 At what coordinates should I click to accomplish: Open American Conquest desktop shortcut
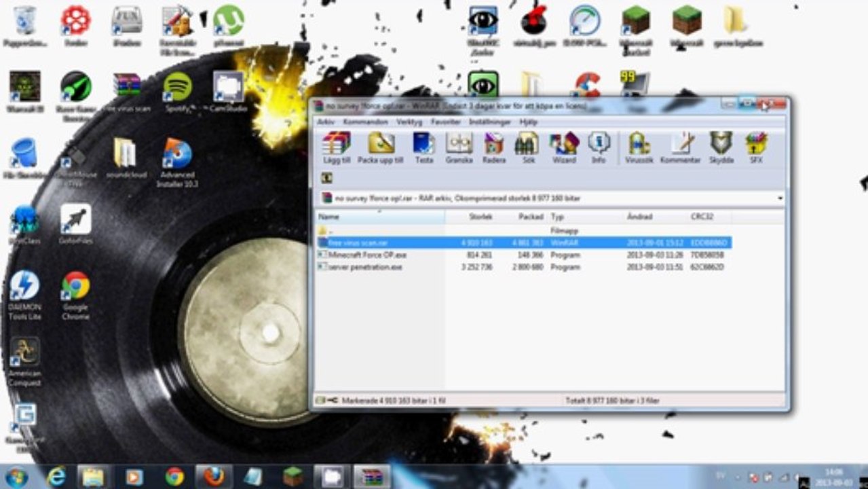(25, 362)
